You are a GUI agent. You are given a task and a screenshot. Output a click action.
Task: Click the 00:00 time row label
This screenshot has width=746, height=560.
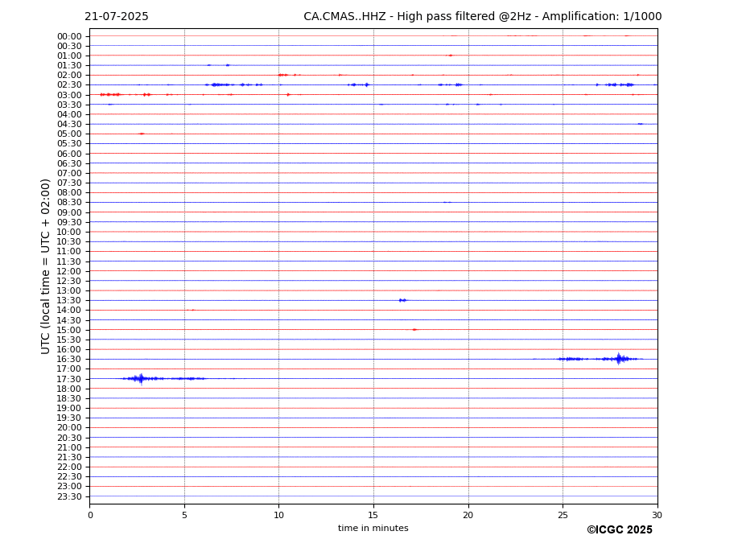click(69, 37)
